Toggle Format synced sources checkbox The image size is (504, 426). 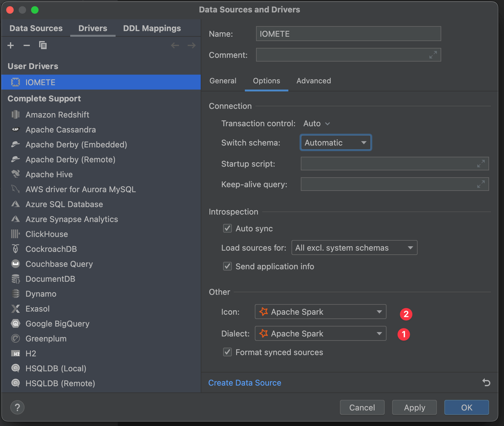(227, 352)
